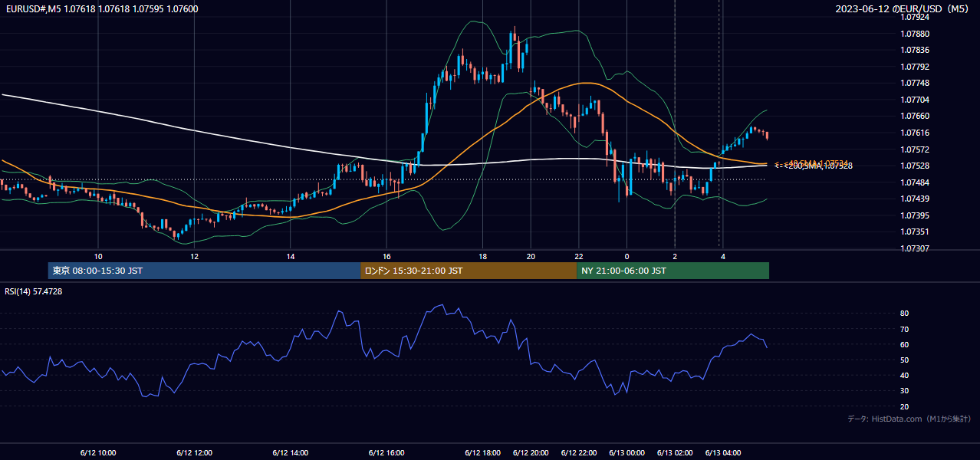Viewport: 980px width, 460px height.
Task: Click RSI scale value 80
Action: click(x=904, y=314)
